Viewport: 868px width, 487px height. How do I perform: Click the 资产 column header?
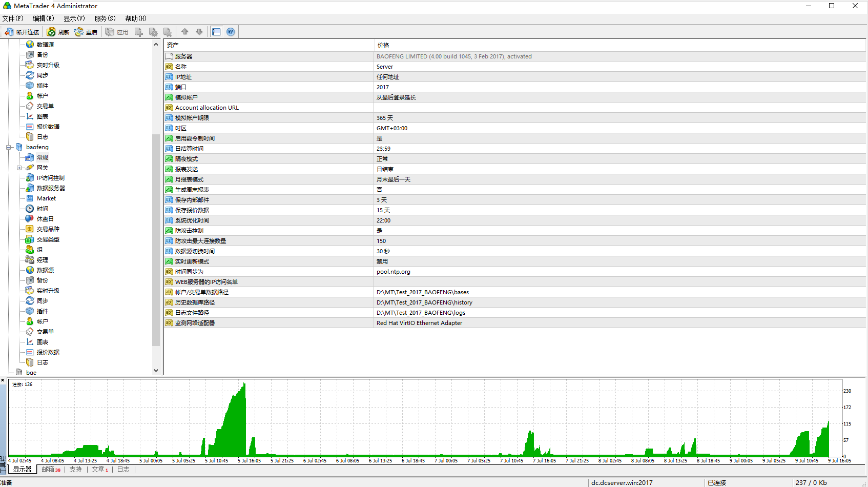(268, 45)
